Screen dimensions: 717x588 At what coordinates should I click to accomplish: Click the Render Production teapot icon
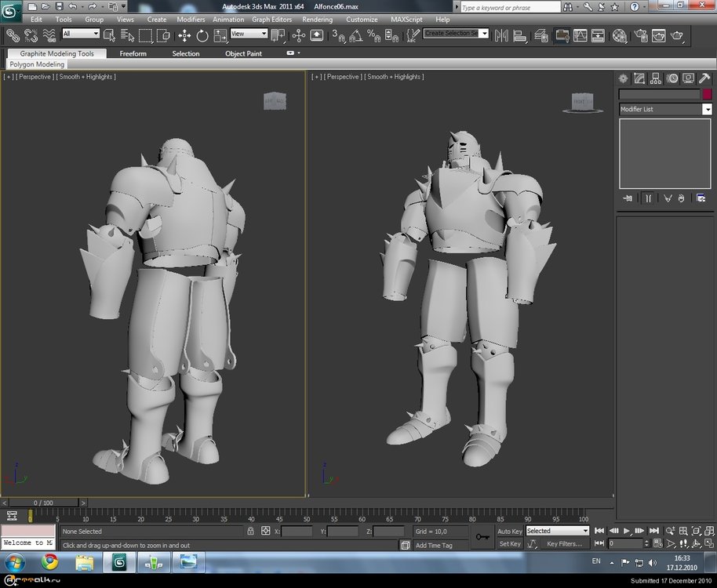coord(677,35)
